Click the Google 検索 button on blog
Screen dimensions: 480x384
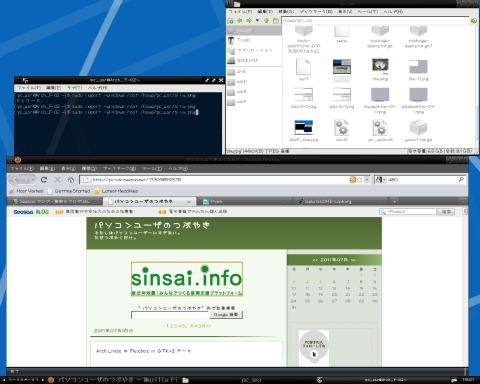pos(226,315)
